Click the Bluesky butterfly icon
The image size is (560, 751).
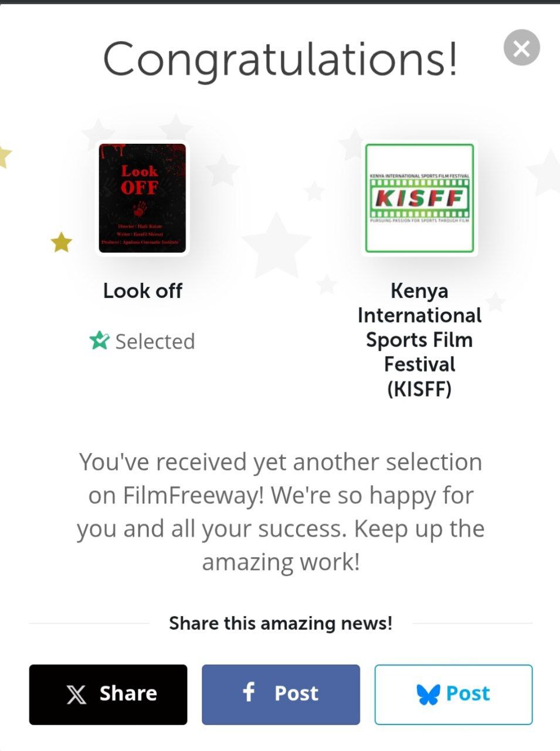[428, 695]
